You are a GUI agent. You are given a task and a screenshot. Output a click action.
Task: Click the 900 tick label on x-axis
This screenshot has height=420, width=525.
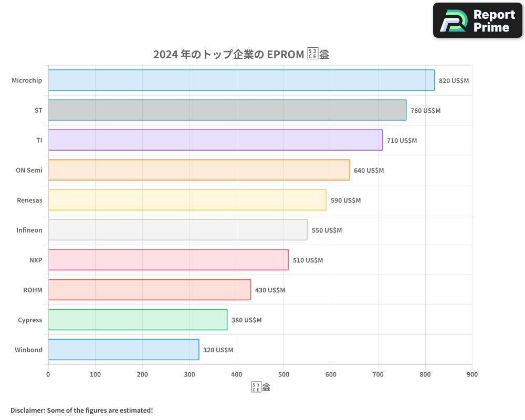pos(472,374)
